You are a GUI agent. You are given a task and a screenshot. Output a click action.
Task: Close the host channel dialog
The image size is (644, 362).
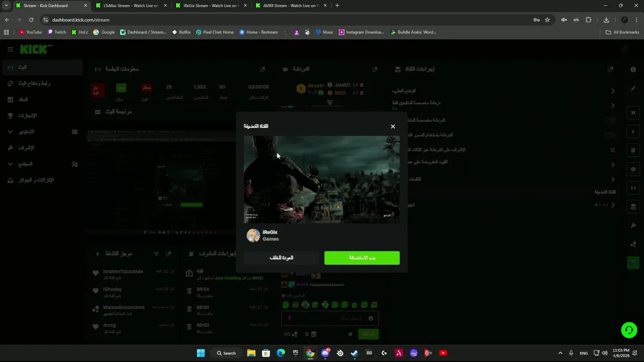pos(393,126)
